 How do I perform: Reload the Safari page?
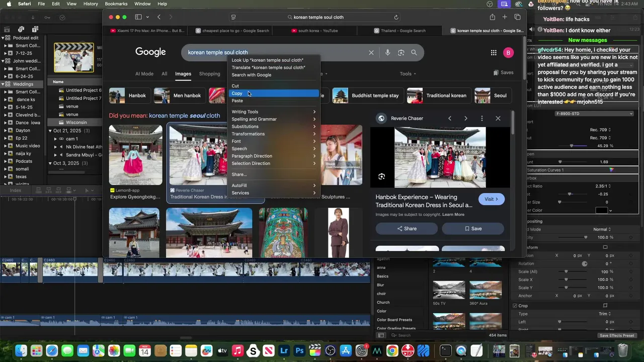point(396,17)
